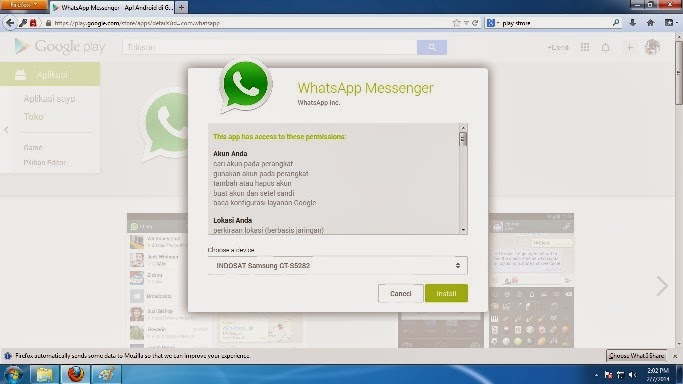Viewport: 683px width, 384px height.
Task: Open the Firefox downloads arrow icon
Action: pyautogui.click(x=632, y=23)
